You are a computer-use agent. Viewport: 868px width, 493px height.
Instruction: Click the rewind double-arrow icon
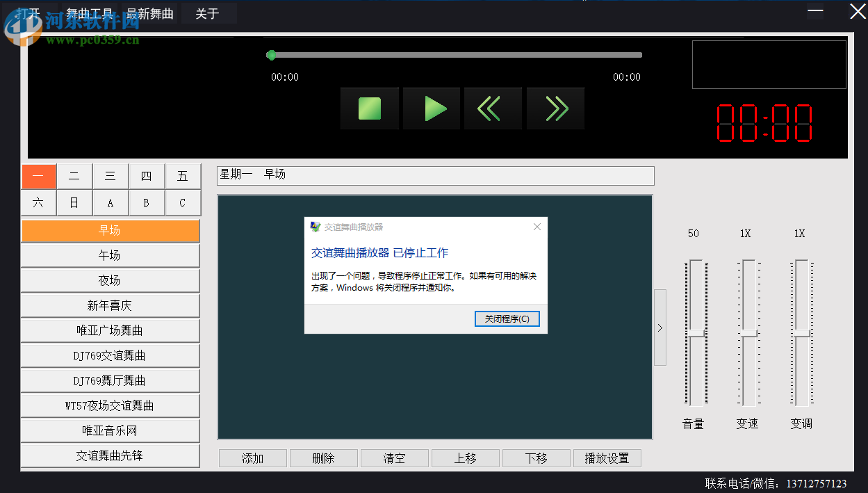tap(492, 108)
